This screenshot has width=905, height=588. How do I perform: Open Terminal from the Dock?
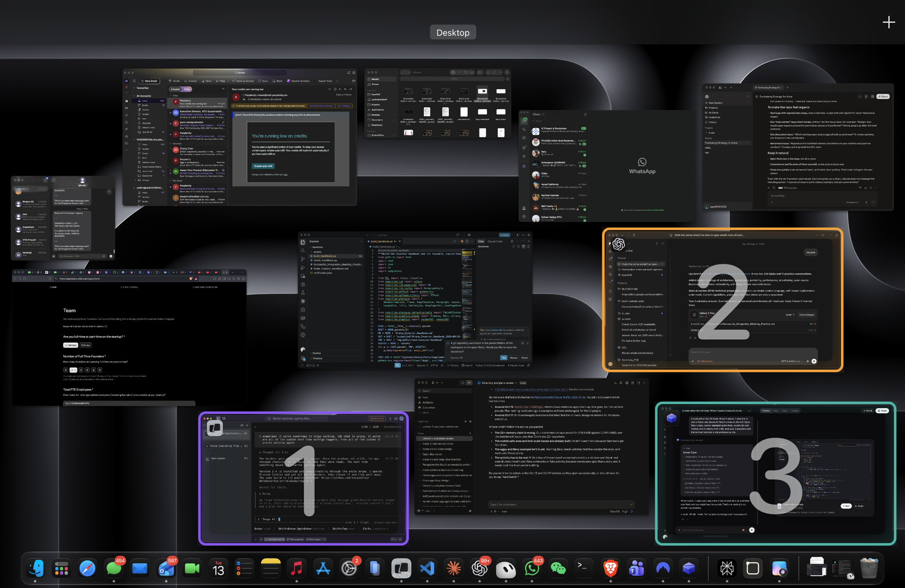click(584, 568)
